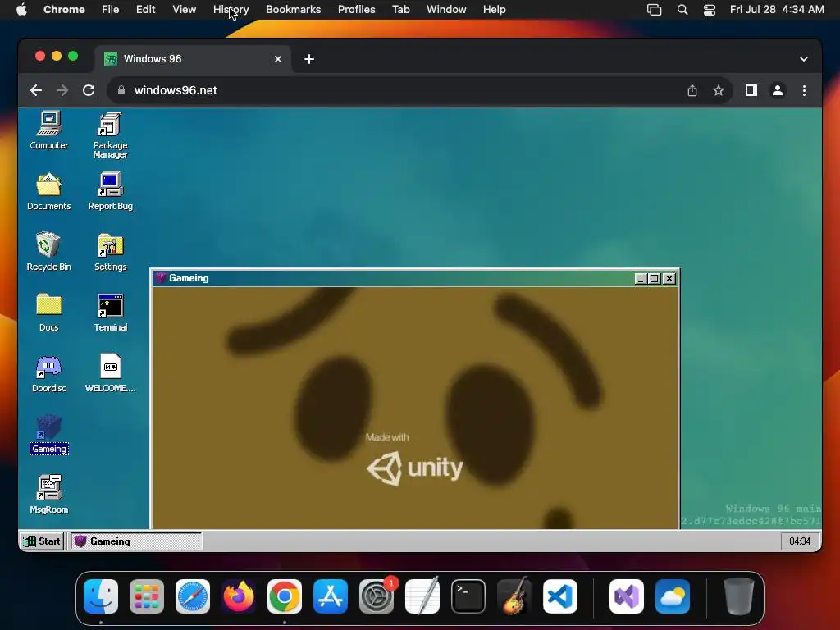Maximize the Gameing window

click(x=654, y=279)
